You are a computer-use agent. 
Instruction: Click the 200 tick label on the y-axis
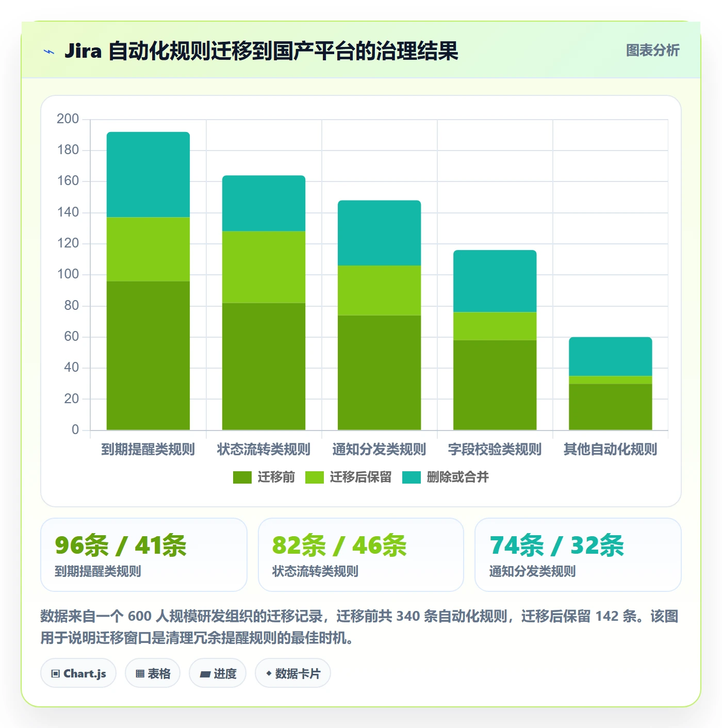(x=68, y=119)
